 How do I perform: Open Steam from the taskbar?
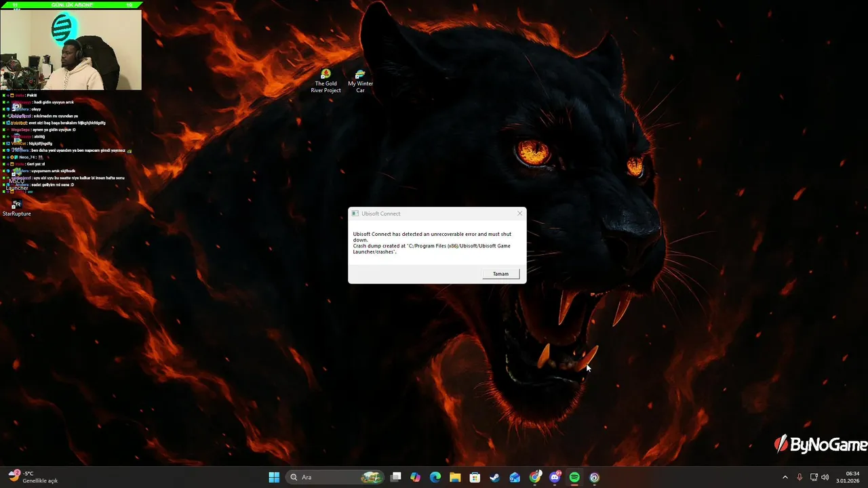pyautogui.click(x=495, y=477)
